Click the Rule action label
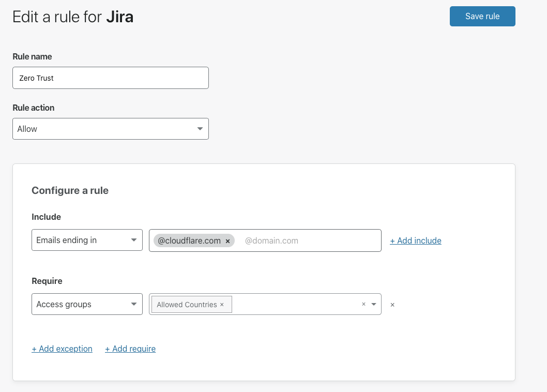Screen dimensions: 547x392 [x=34, y=108]
